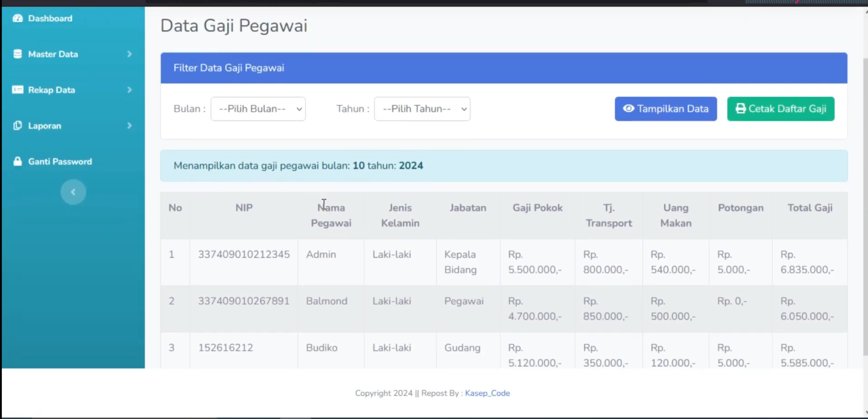Open Dashboard menu item
The width and height of the screenshot is (868, 419).
(x=50, y=18)
